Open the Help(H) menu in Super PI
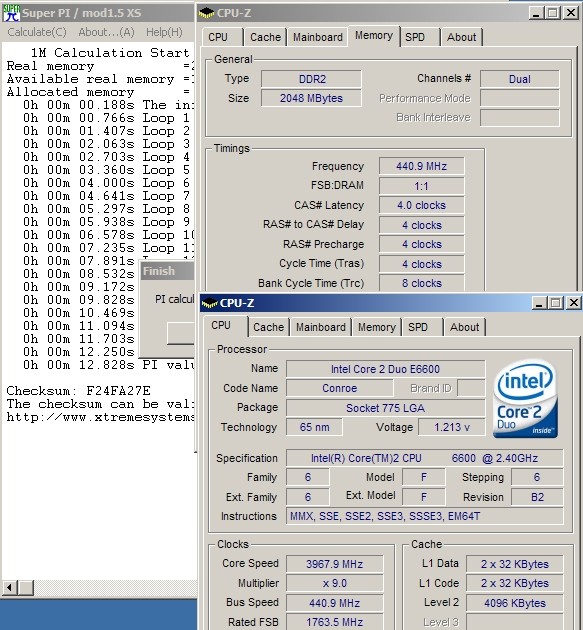 [164, 32]
